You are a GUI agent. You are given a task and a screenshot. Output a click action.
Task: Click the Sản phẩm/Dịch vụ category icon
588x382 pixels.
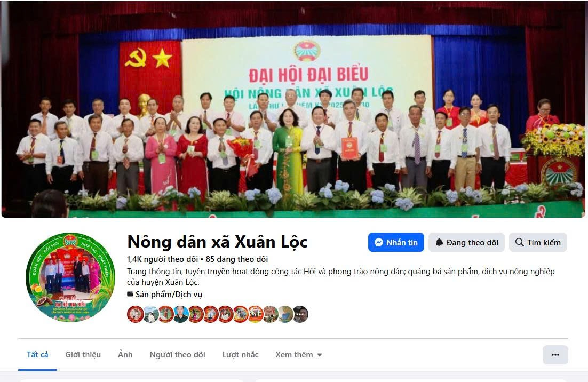point(130,295)
